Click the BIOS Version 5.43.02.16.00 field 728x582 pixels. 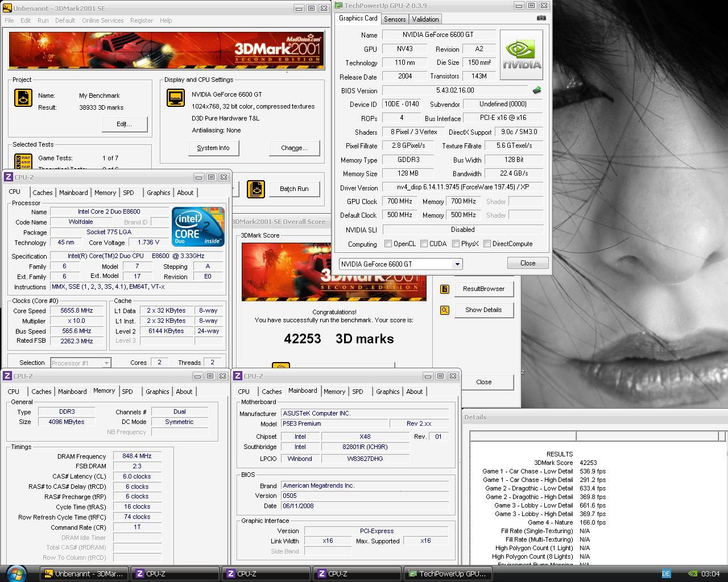point(455,90)
